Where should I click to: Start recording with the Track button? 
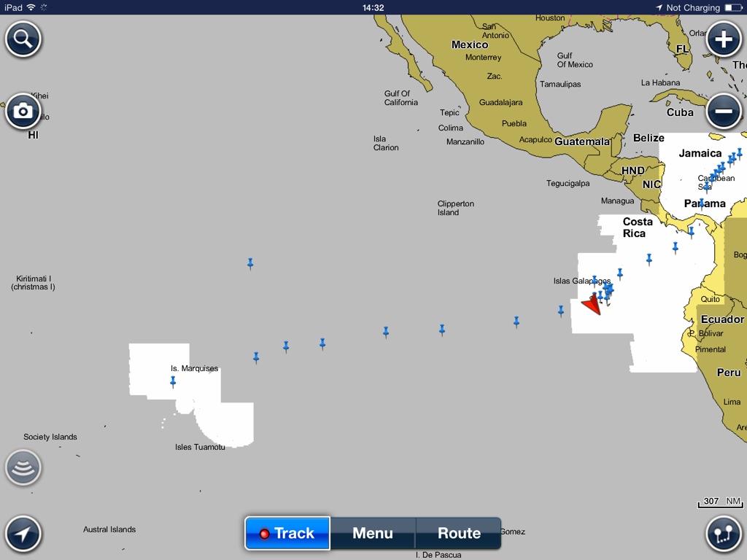[x=287, y=533]
